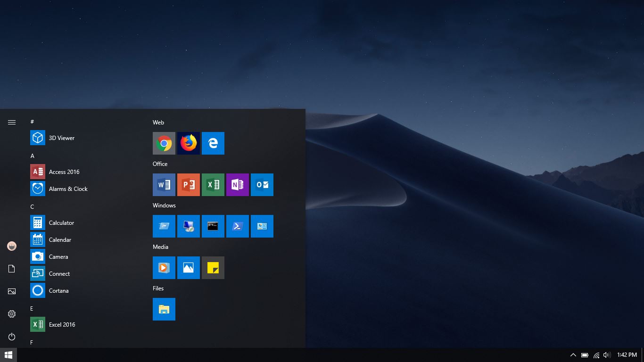Click the volume speaker tray icon
The height and width of the screenshot is (362, 644).
607,355
